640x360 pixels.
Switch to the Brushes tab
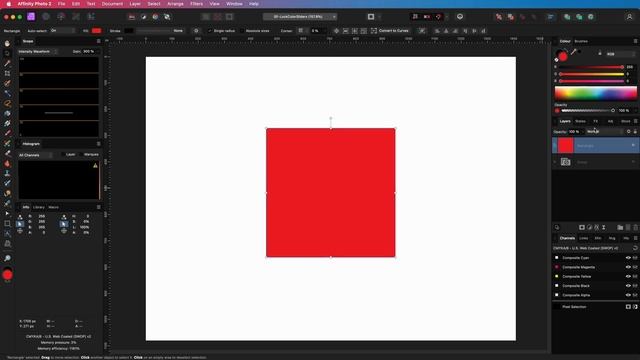tap(581, 41)
